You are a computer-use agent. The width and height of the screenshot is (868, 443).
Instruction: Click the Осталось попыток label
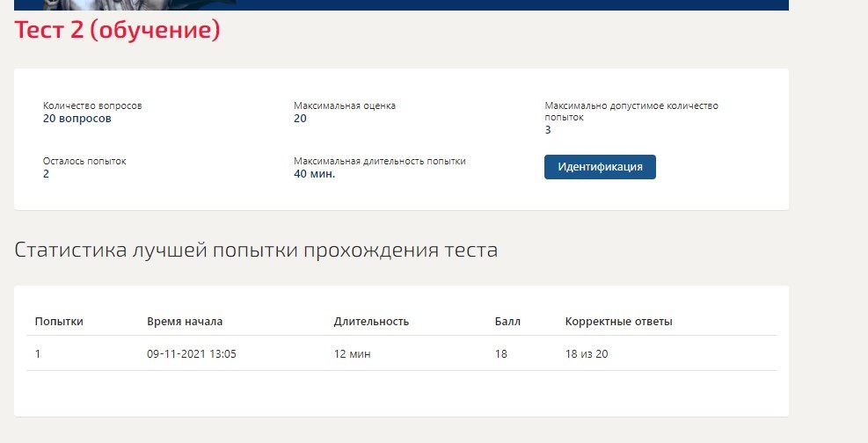coord(84,161)
